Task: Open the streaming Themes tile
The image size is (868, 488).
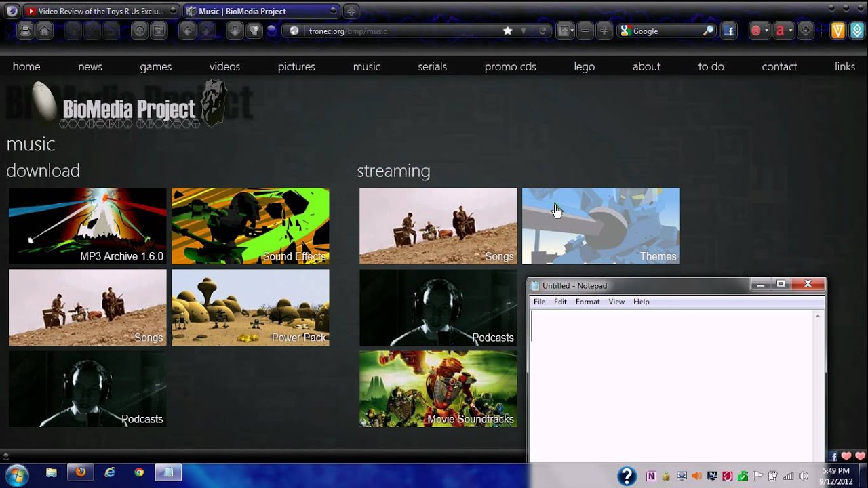Action: coord(601,226)
